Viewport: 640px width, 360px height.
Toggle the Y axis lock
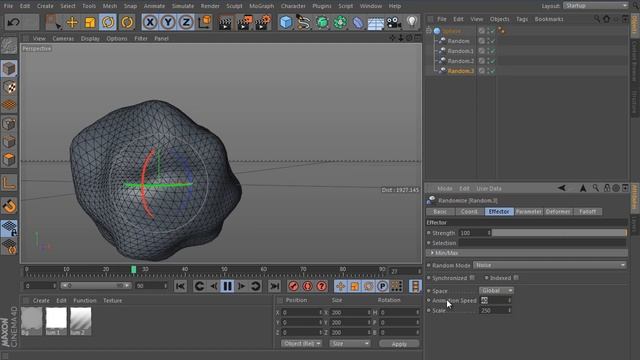pyautogui.click(x=168, y=22)
